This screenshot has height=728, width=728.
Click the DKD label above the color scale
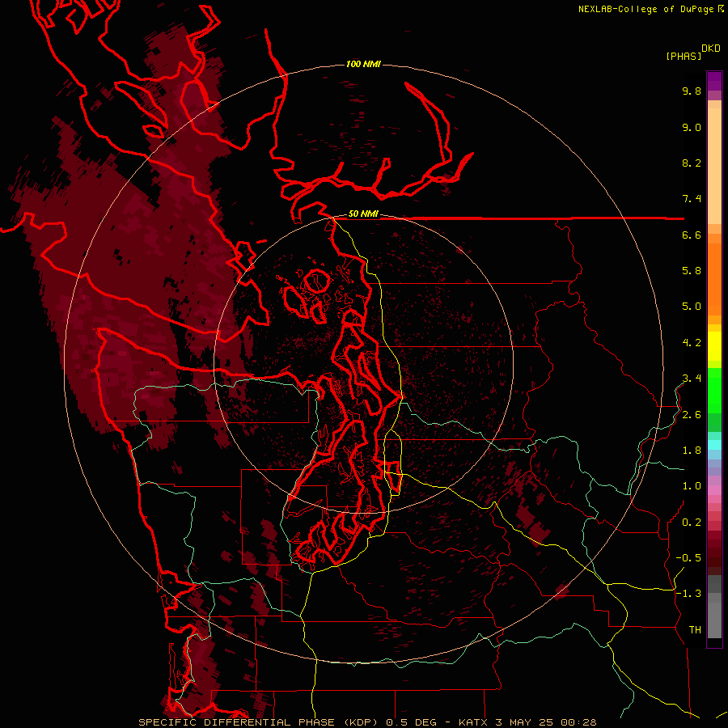(711, 49)
